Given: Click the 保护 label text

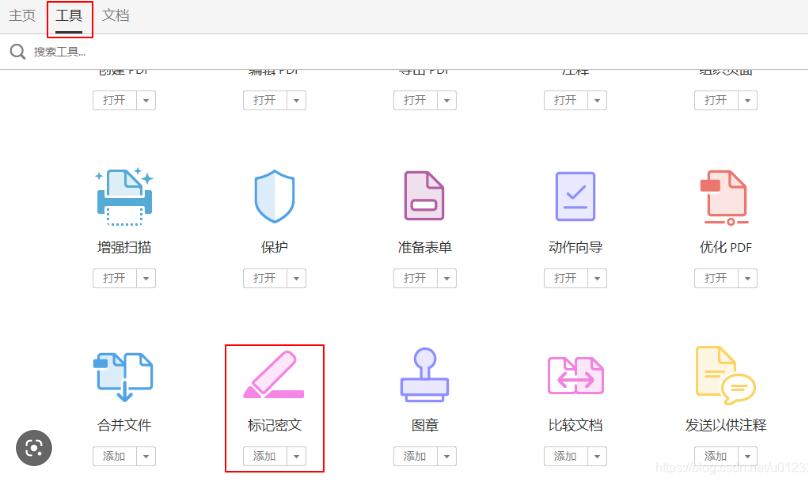Looking at the screenshot, I should (x=275, y=247).
